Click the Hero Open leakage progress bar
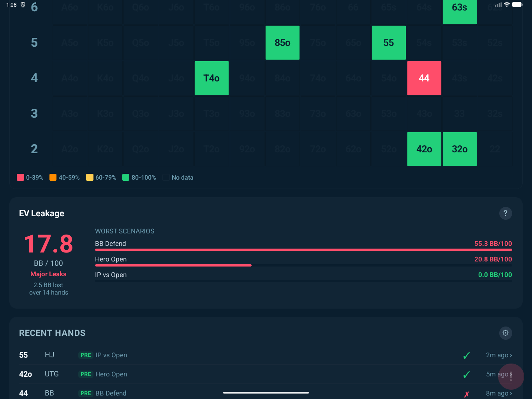Screen dimensions: 532x399 pyautogui.click(x=173, y=265)
